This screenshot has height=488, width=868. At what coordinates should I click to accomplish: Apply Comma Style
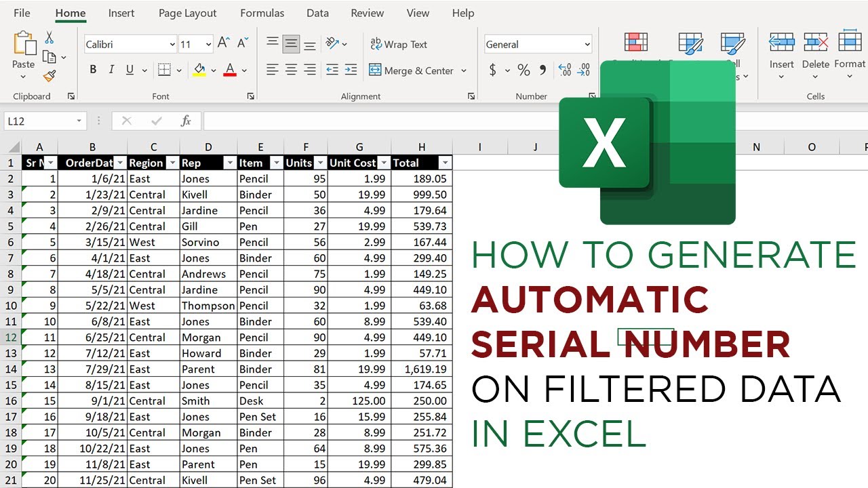pos(542,70)
